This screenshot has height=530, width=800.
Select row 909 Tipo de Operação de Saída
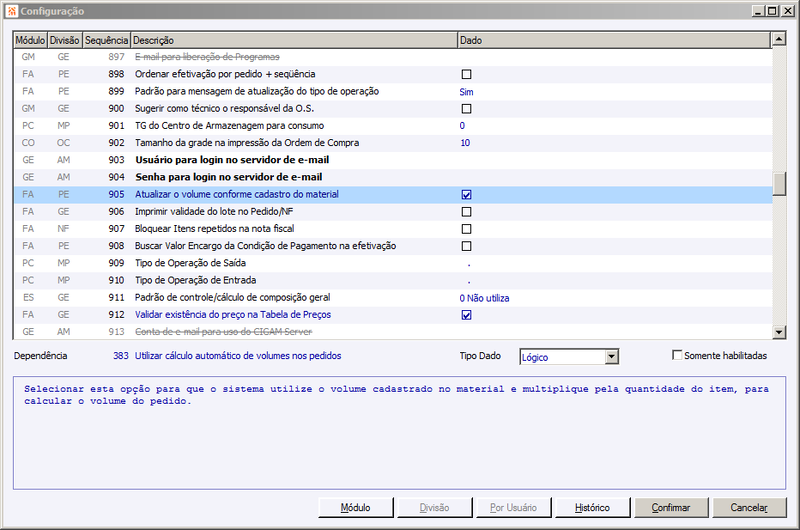(393, 263)
